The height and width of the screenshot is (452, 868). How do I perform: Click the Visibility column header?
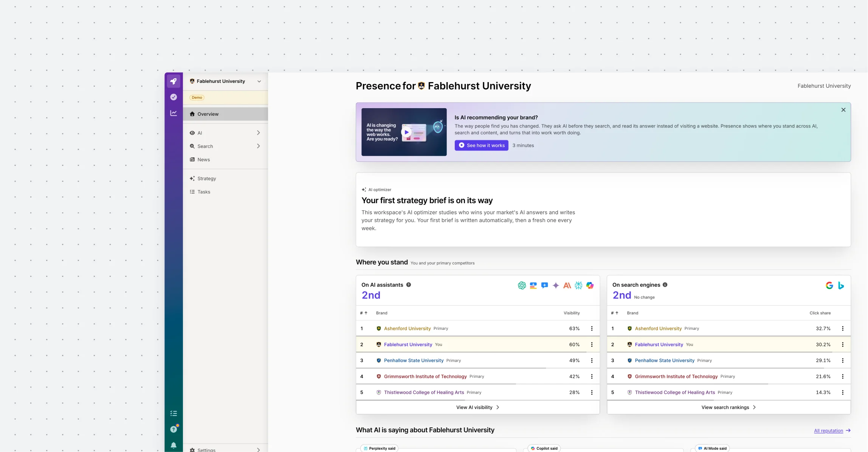point(571,313)
